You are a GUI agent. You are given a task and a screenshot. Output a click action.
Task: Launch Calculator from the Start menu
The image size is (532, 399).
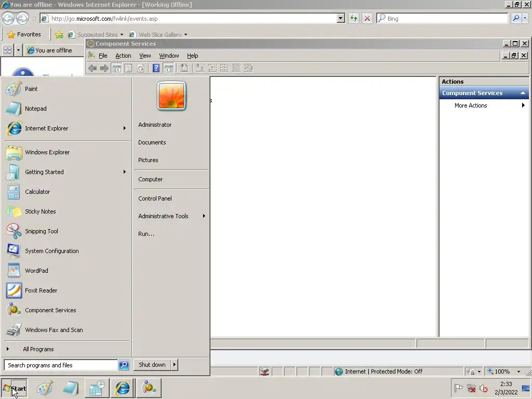coord(67,192)
